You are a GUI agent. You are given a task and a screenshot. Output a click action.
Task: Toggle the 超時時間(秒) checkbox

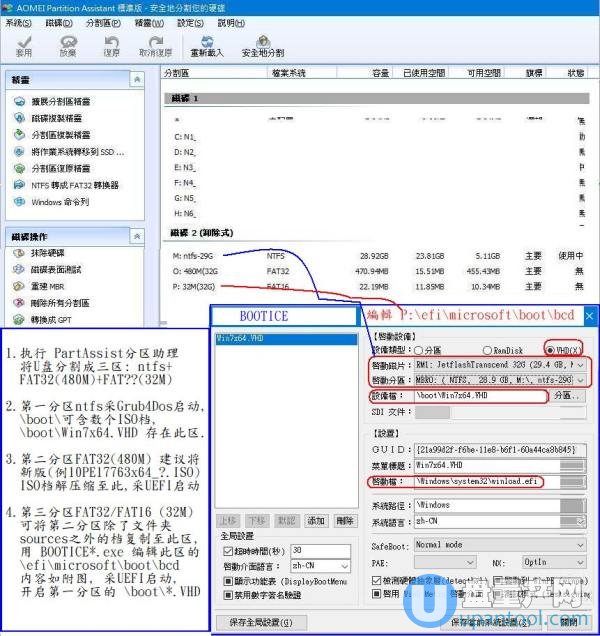pyautogui.click(x=229, y=551)
